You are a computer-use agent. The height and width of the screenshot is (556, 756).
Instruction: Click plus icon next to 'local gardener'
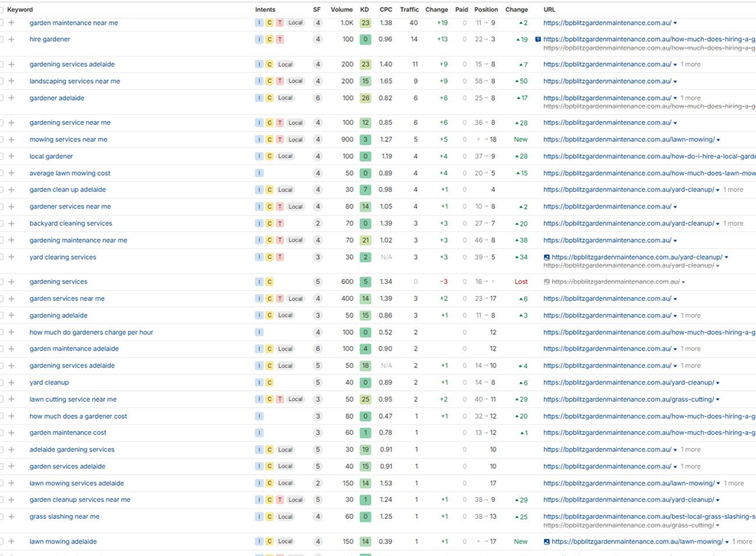[12, 157]
